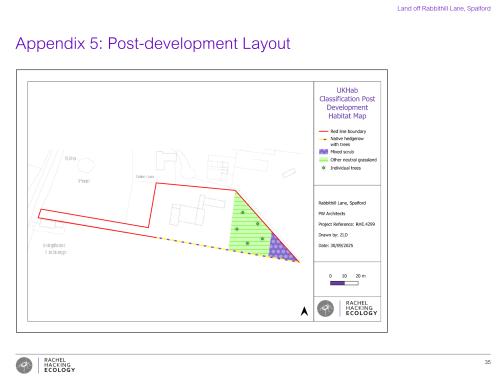Click the scale bar graphic
500x381 pixels.
click(344, 283)
